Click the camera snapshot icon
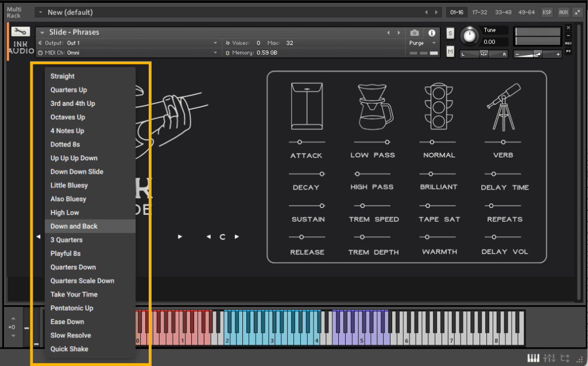Screen dimensions: 588x366 point(415,33)
